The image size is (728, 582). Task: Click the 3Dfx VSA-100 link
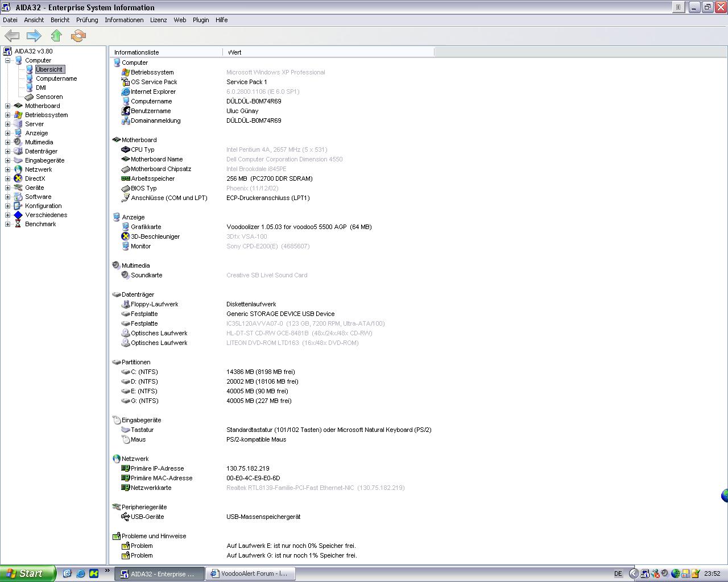(x=247, y=236)
